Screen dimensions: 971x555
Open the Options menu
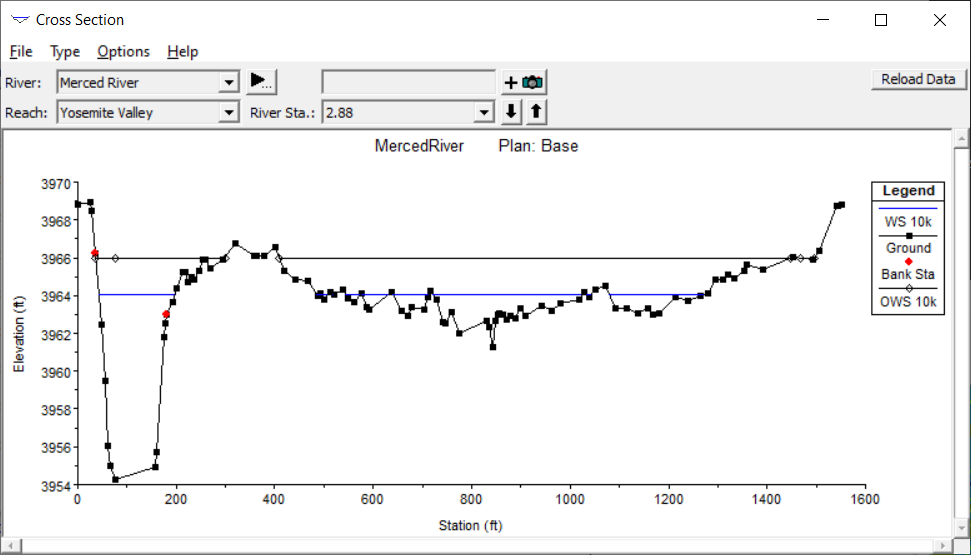pyautogui.click(x=123, y=52)
